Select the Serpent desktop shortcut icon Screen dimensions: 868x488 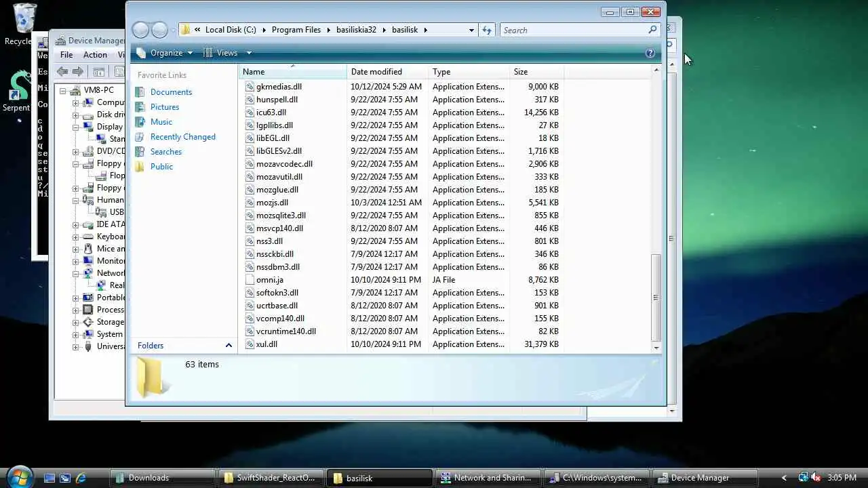[x=19, y=85]
